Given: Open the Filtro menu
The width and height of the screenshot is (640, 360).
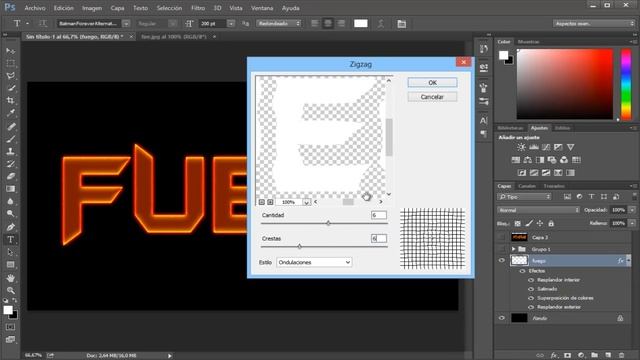Looking at the screenshot, I should pyautogui.click(x=198, y=8).
